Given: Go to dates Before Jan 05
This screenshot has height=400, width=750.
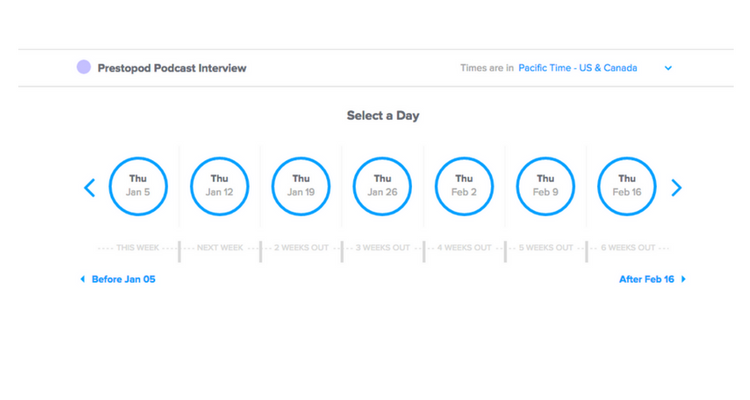Looking at the screenshot, I should point(118,279).
